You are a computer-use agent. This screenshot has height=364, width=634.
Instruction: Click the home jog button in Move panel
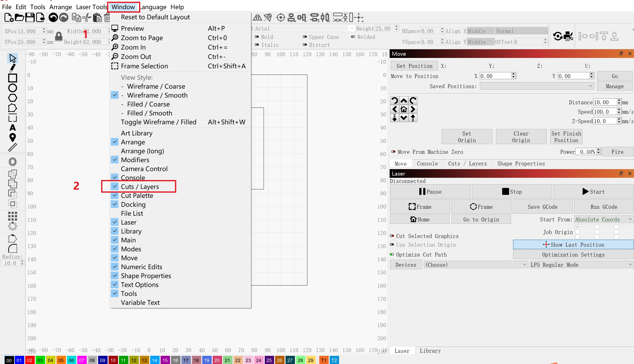coord(403,109)
